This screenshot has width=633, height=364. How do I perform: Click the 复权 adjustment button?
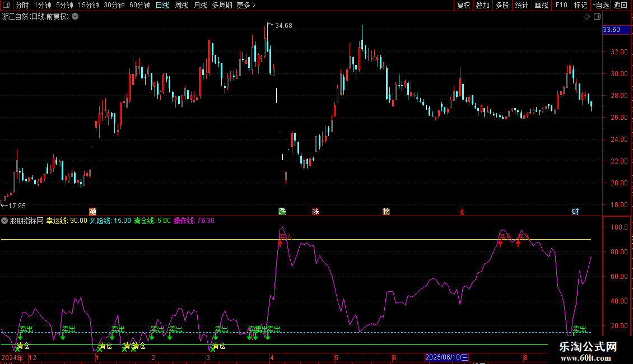tap(463, 5)
